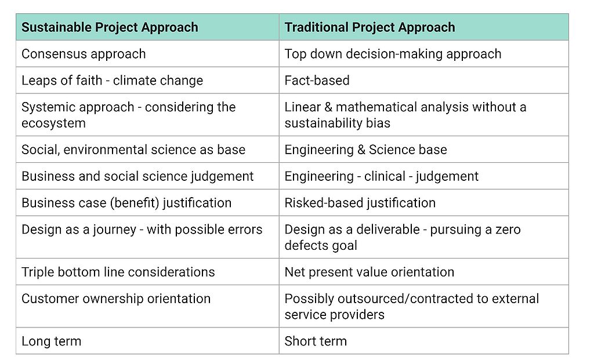Click the 'Leaps of faith - climate change' cell
Viewport: 594px width, 364px height.
click(112, 81)
